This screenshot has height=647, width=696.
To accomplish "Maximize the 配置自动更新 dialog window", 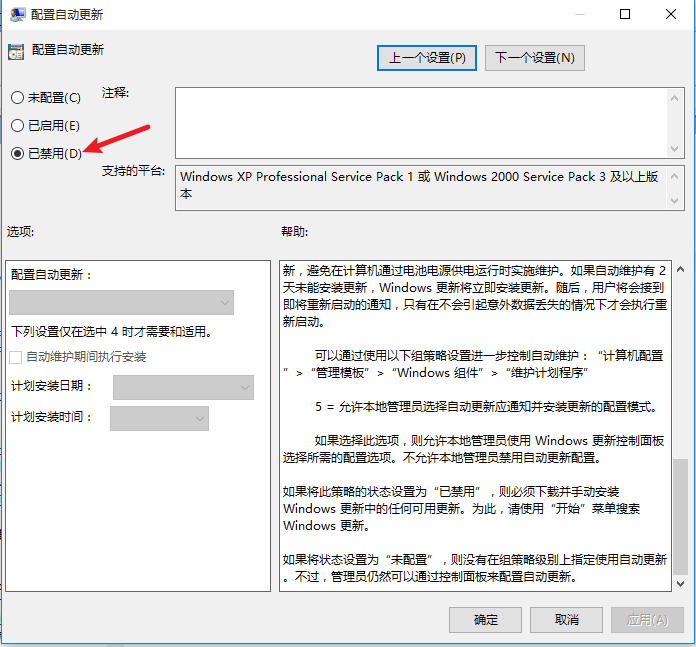I will pyautogui.click(x=625, y=15).
